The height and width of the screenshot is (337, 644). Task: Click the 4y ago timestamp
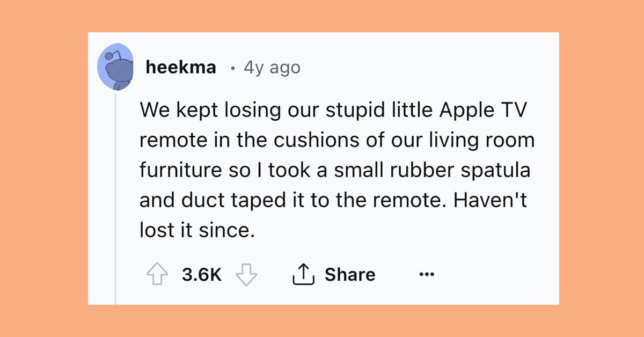(x=272, y=68)
